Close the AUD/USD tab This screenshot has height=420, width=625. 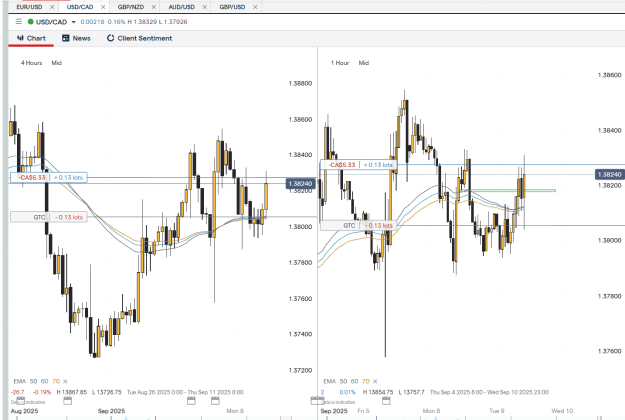[204, 7]
